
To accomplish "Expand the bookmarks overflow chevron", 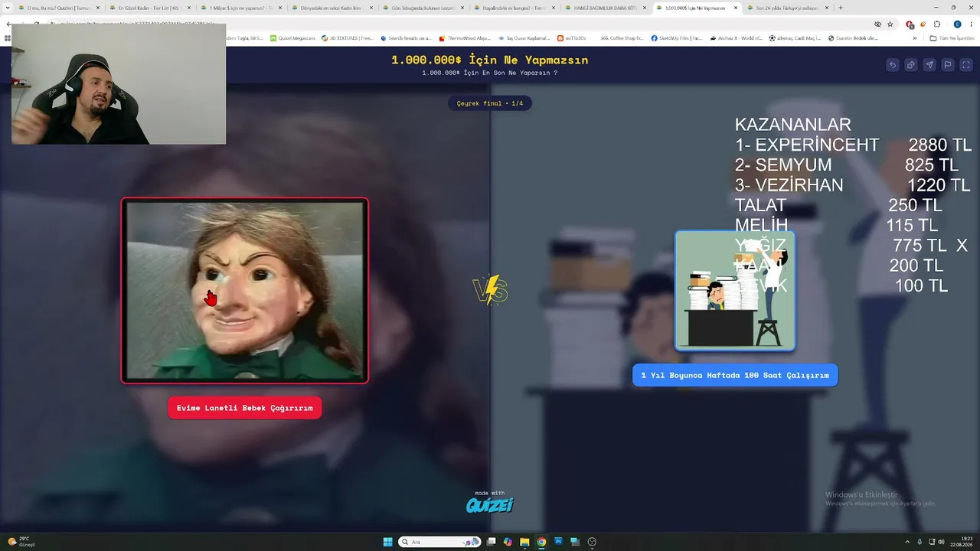I will tap(914, 37).
